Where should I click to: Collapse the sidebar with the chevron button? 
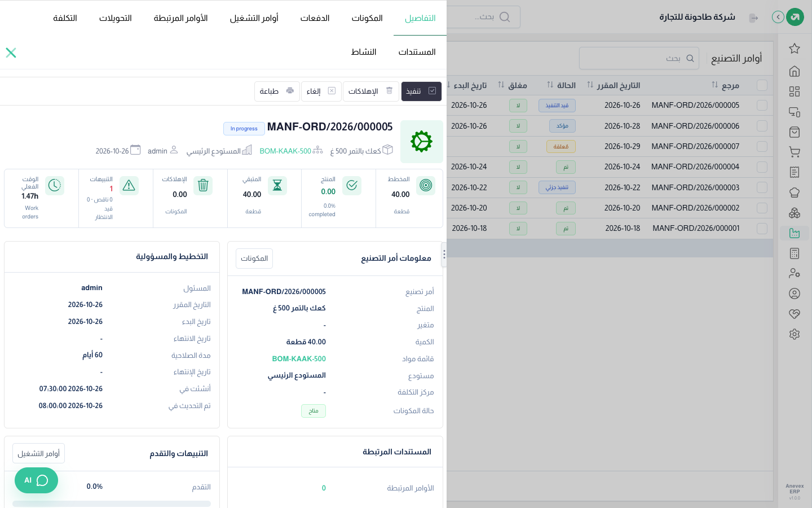(x=778, y=17)
